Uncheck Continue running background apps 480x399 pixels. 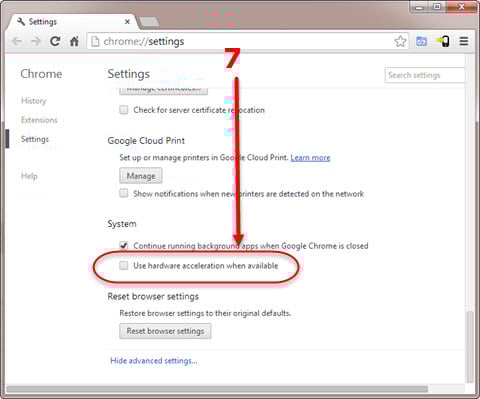tap(124, 246)
